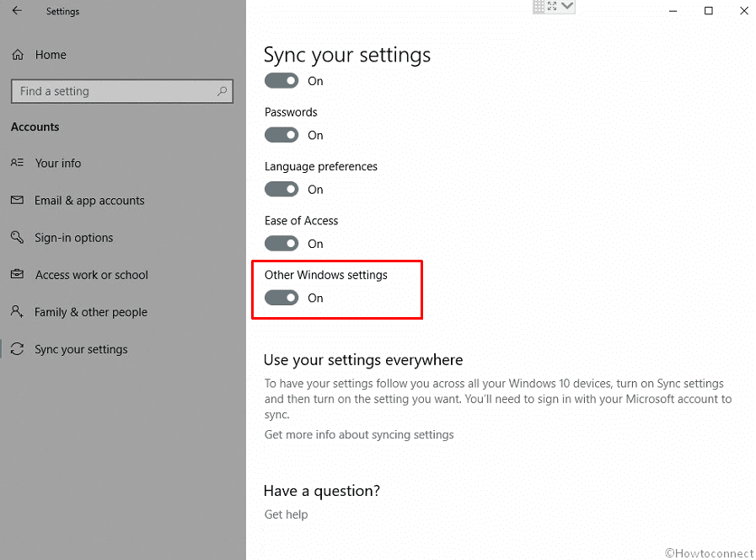
Task: Click the Get help link
Action: point(286,514)
